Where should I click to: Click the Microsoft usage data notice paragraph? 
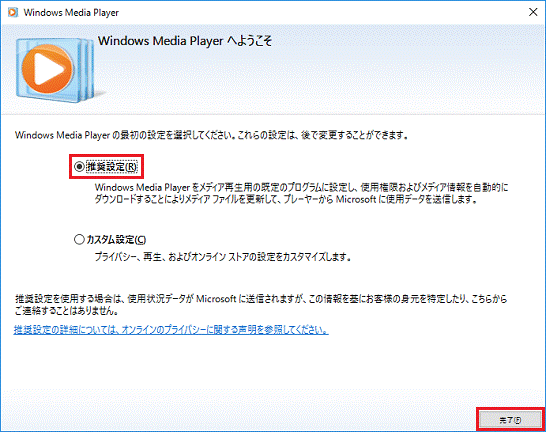click(x=260, y=305)
